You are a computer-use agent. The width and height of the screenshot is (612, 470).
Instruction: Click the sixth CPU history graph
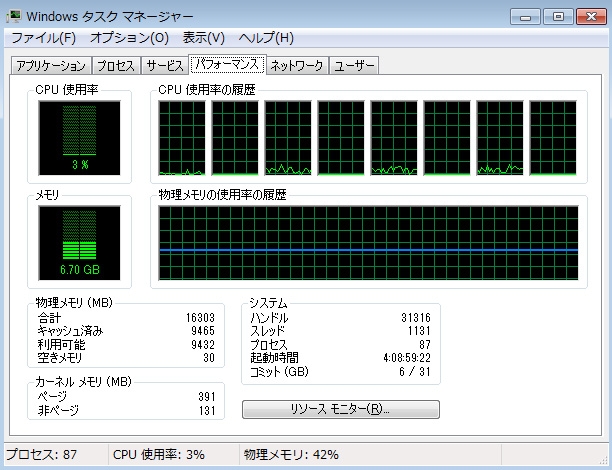(x=447, y=138)
